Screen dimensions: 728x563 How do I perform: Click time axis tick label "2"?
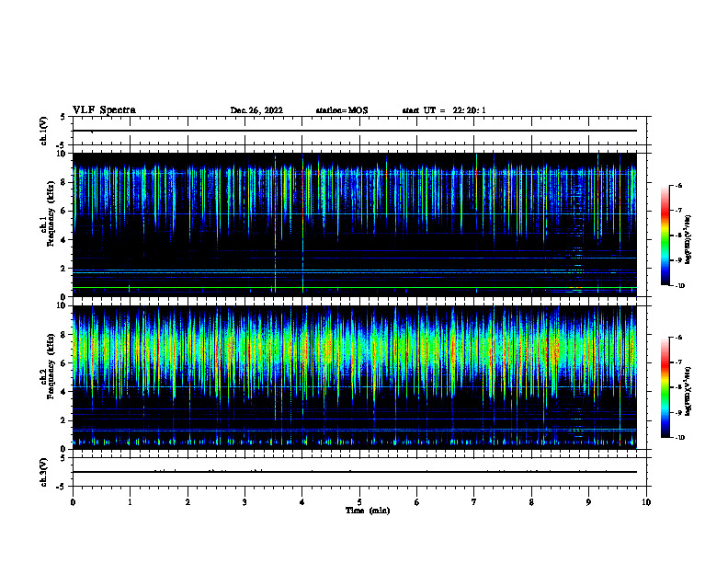[x=188, y=502]
